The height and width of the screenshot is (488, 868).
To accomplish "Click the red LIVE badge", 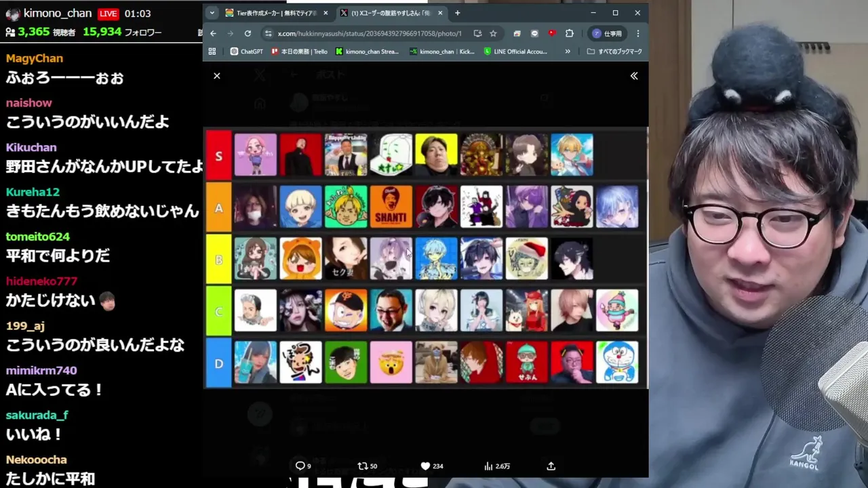I will point(108,14).
